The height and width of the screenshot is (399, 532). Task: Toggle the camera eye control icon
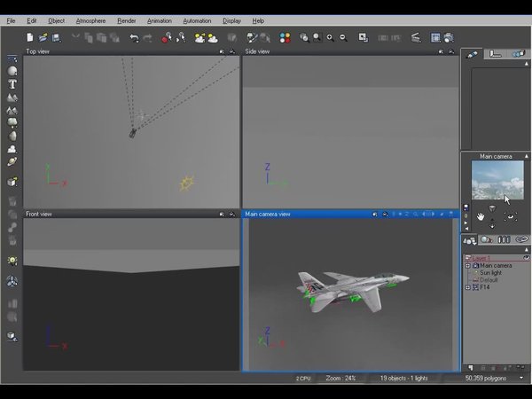(x=510, y=216)
